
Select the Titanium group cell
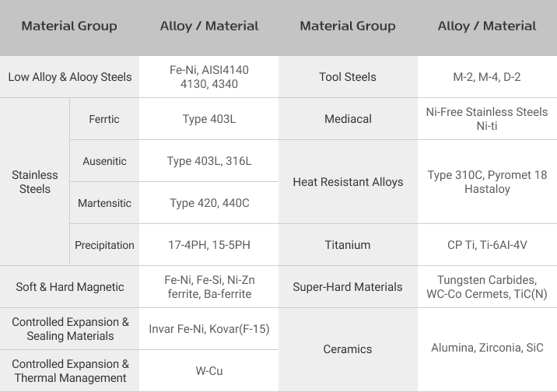[349, 245]
